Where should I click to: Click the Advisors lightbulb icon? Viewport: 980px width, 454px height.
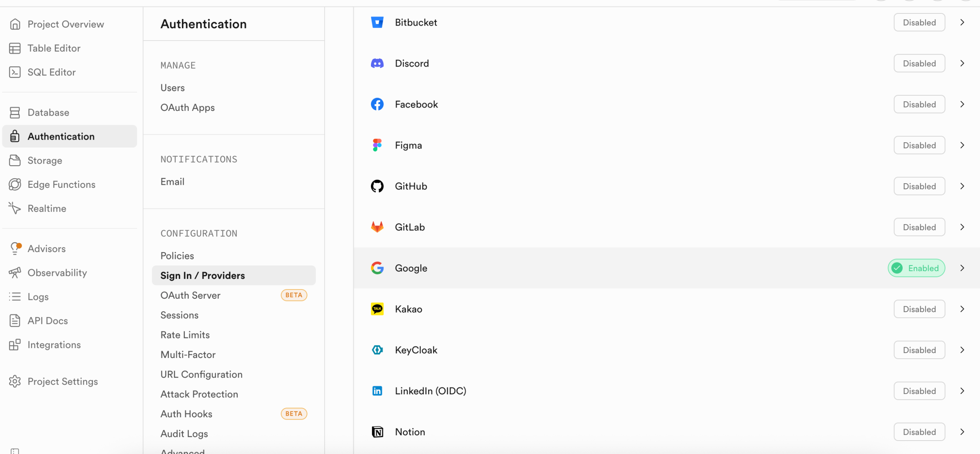[x=15, y=249]
